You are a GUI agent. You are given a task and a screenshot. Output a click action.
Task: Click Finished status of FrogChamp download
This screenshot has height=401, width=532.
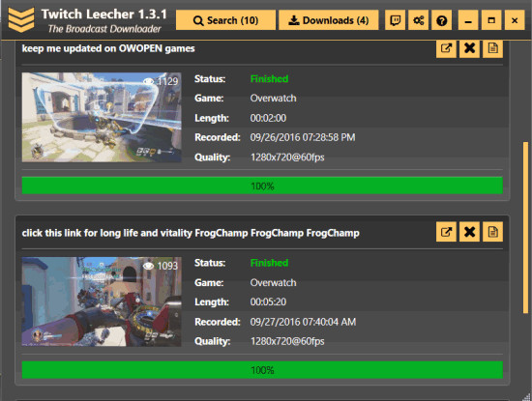pyautogui.click(x=269, y=263)
